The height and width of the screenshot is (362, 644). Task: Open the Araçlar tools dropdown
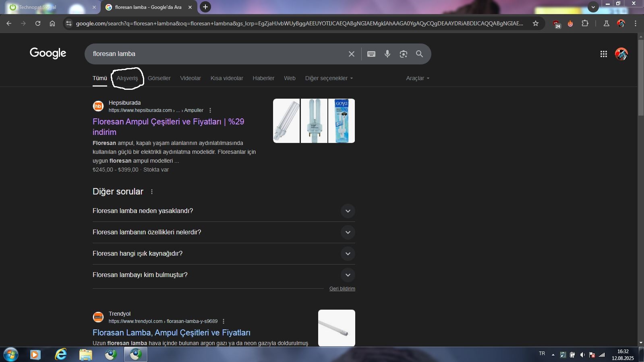tap(418, 78)
